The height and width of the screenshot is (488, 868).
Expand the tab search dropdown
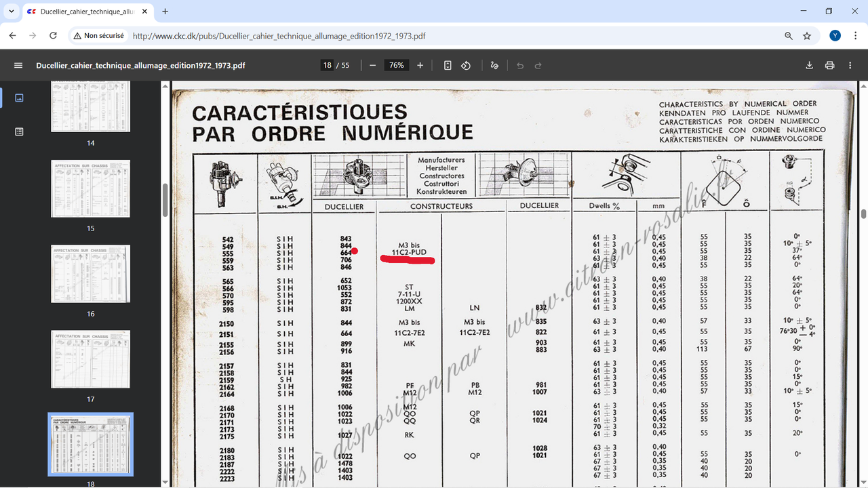(12, 12)
